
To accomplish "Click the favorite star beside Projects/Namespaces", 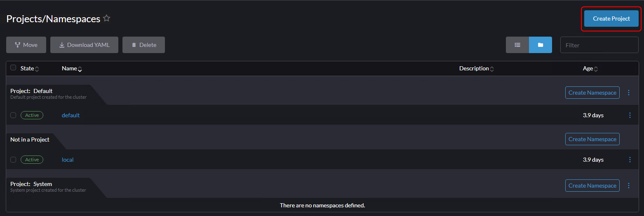I will pyautogui.click(x=107, y=19).
